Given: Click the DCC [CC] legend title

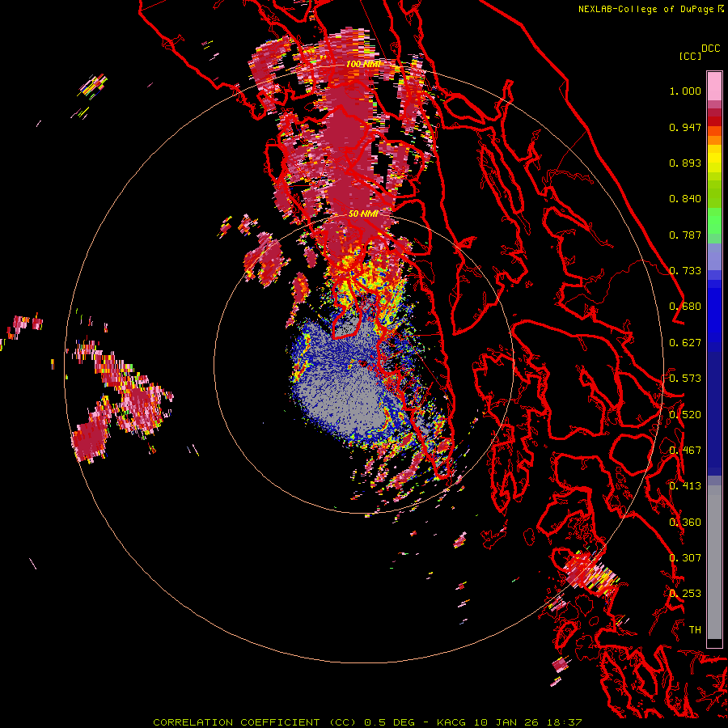Looking at the screenshot, I should (x=699, y=52).
